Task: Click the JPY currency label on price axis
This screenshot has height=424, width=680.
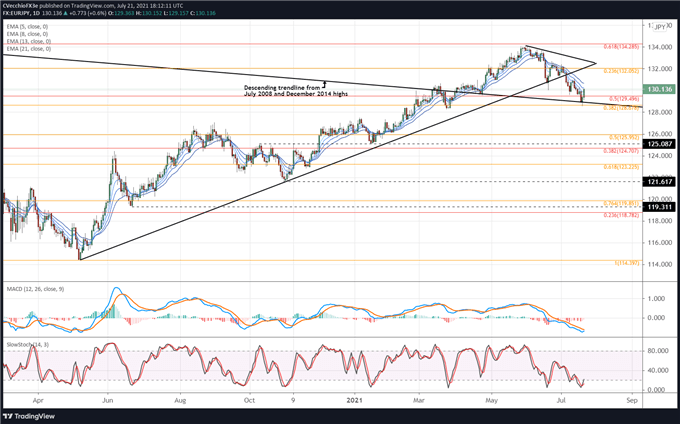Action: click(x=660, y=26)
